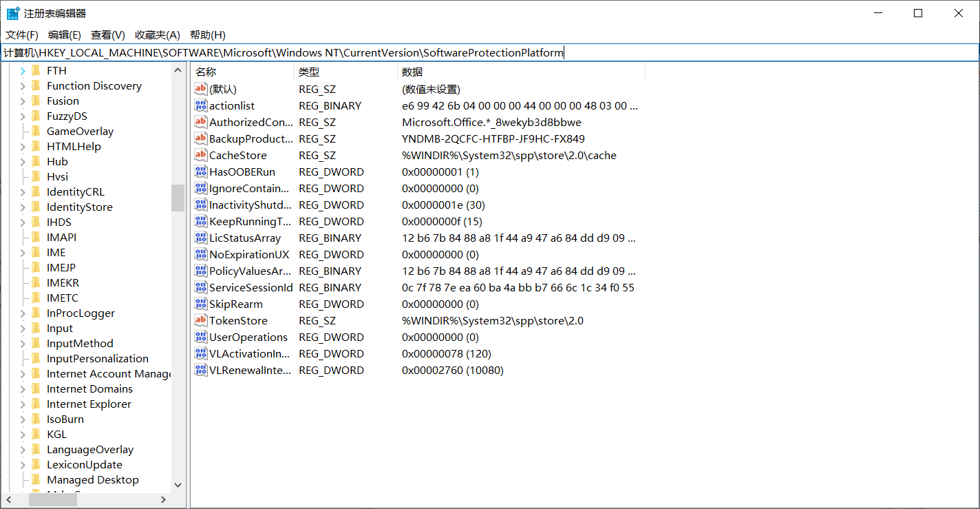Click the binary icon next to ServiceSessionId
Screen dimensions: 980x509
[200, 287]
